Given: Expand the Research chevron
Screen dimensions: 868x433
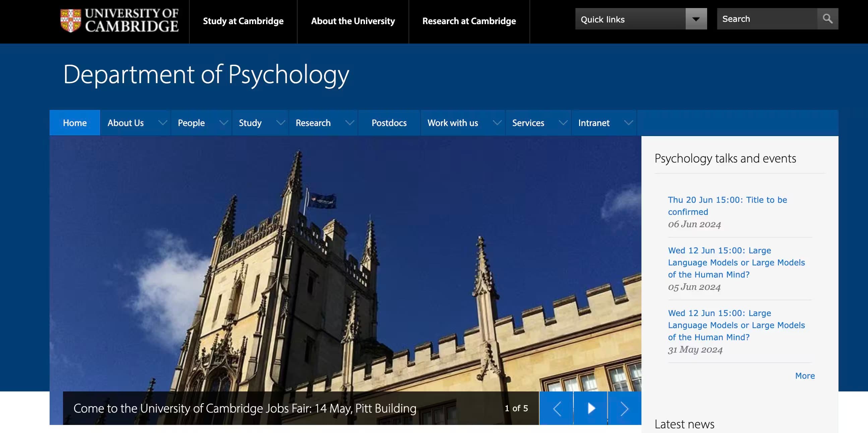Looking at the screenshot, I should pyautogui.click(x=350, y=123).
